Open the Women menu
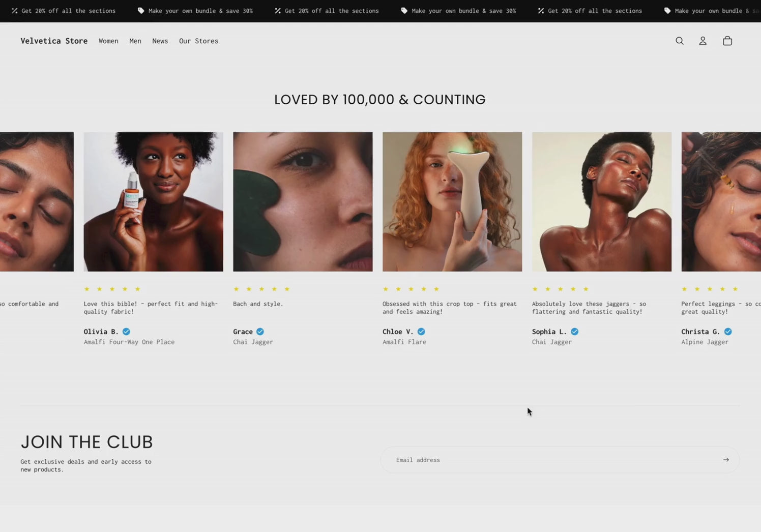Screen dimensions: 761x532 click(108, 41)
